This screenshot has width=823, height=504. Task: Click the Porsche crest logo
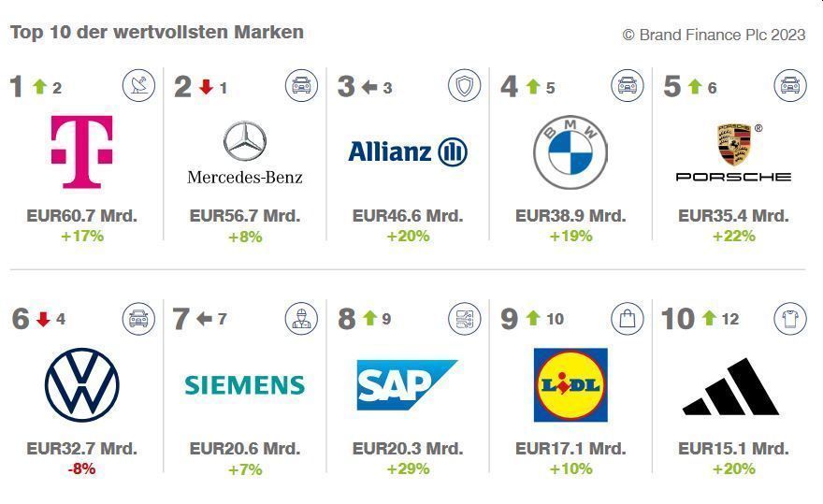(x=733, y=145)
